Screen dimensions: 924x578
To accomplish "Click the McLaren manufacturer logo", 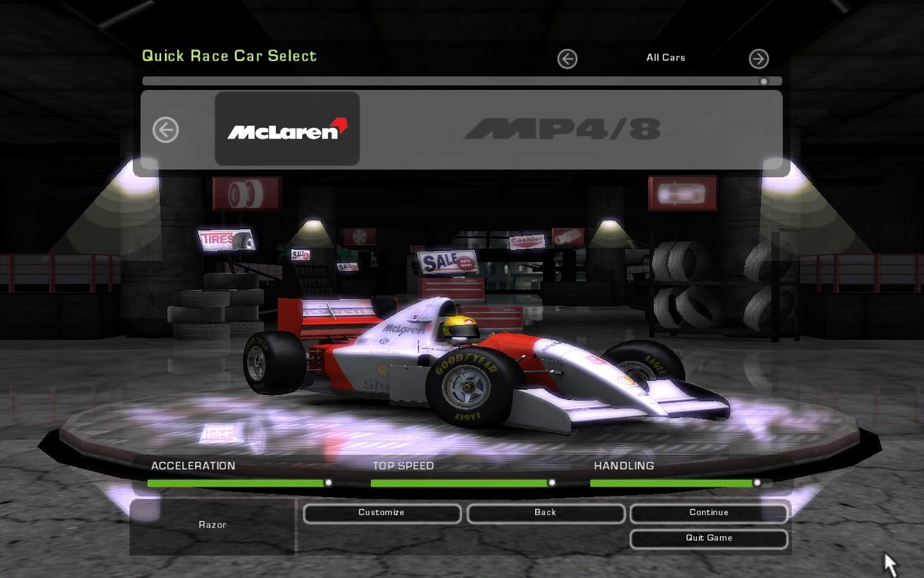I will point(287,128).
